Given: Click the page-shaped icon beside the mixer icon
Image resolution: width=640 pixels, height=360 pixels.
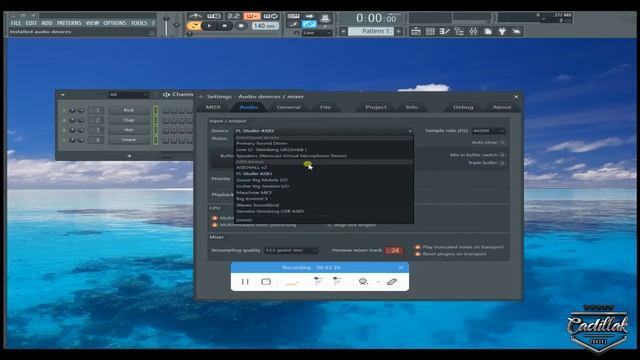Looking at the screenshot, I should pyautogui.click(x=488, y=31).
